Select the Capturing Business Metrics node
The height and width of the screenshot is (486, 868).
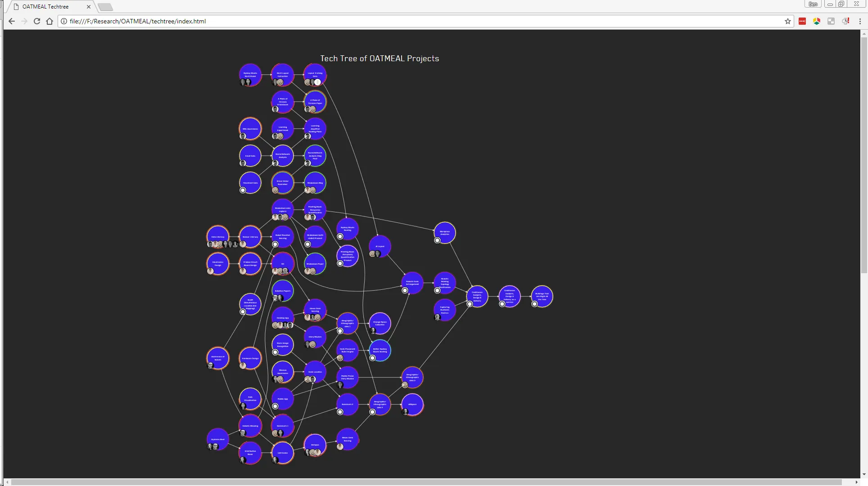coord(445,310)
